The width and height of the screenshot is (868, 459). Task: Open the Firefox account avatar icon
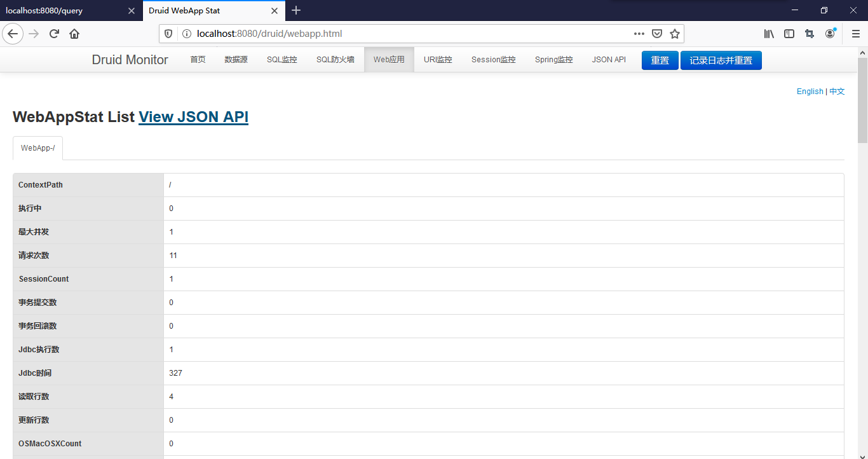tap(830, 34)
